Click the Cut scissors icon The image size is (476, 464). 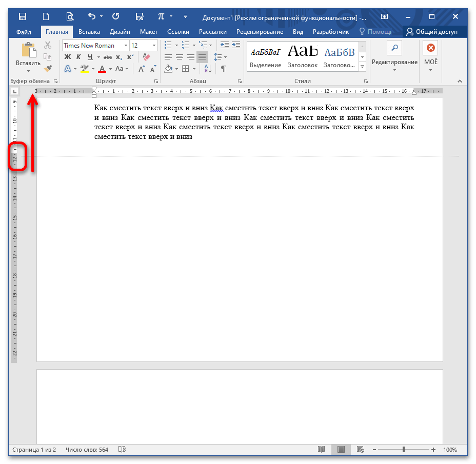point(48,45)
